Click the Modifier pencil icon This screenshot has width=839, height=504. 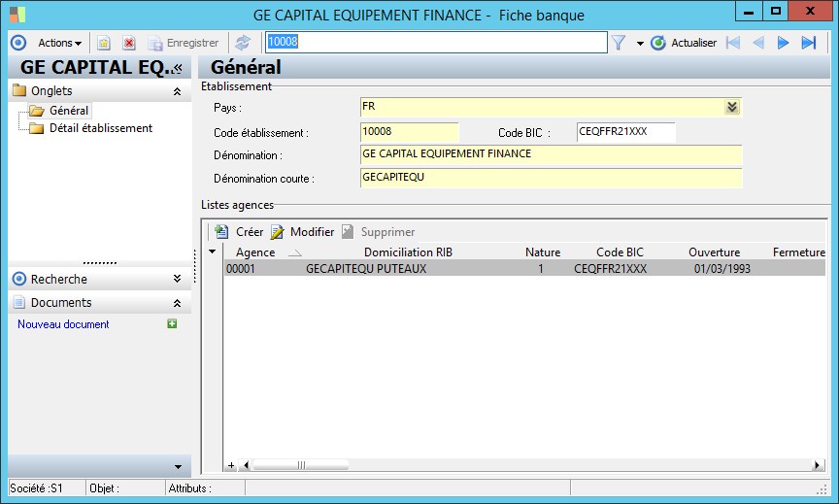277,232
